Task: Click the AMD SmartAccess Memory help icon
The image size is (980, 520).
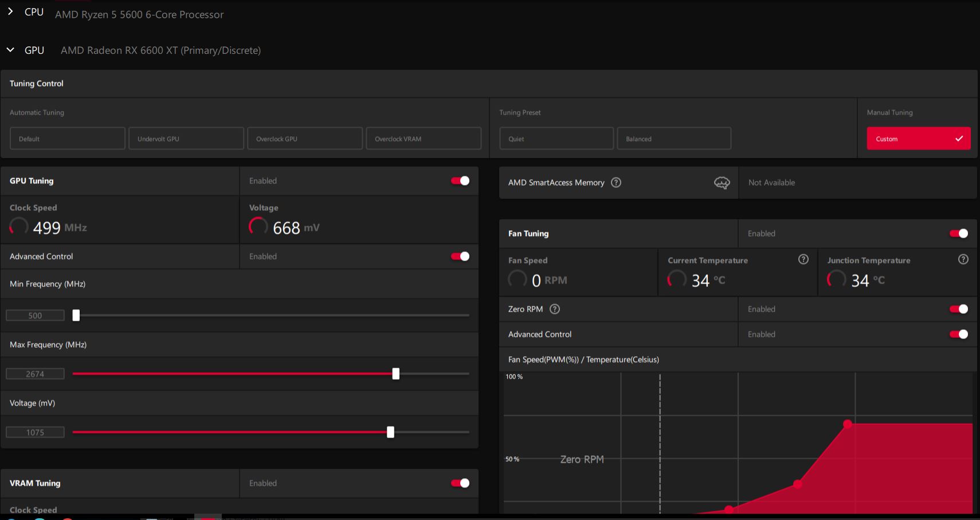Action: point(616,183)
